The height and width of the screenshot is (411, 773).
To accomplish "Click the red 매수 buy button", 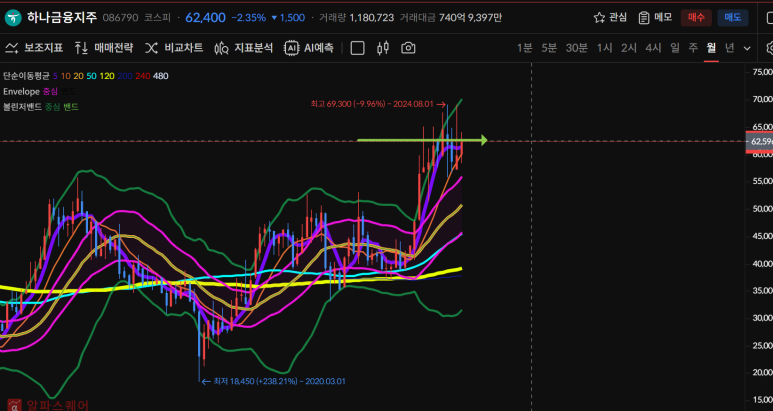I will 696,18.
